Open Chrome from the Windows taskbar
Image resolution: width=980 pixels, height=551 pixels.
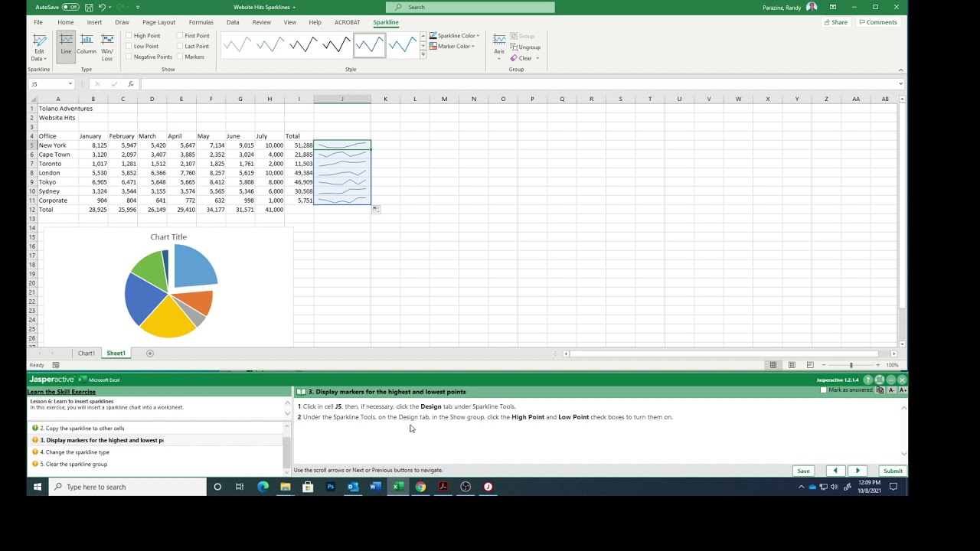coord(420,487)
